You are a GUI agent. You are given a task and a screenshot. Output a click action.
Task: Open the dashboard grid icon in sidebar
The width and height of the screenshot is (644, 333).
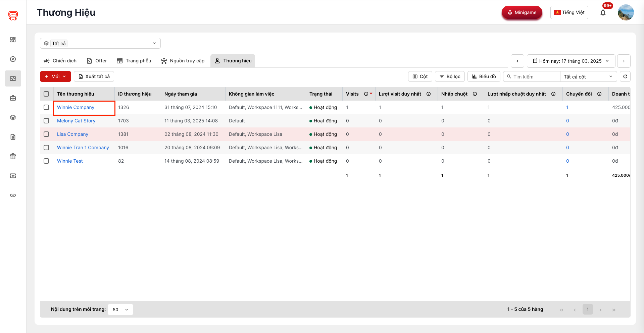pyautogui.click(x=13, y=40)
